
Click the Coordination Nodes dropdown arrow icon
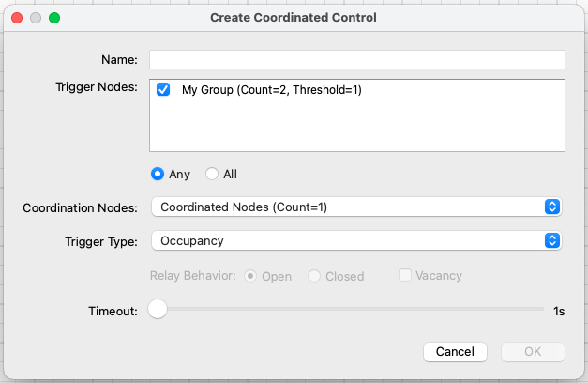[x=552, y=207]
